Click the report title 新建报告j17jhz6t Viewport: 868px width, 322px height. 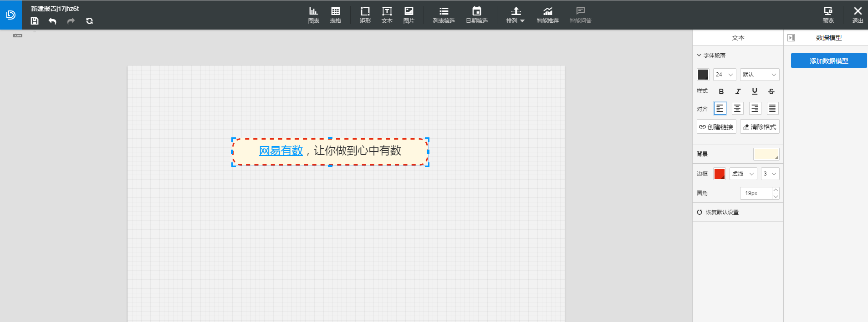(x=55, y=9)
